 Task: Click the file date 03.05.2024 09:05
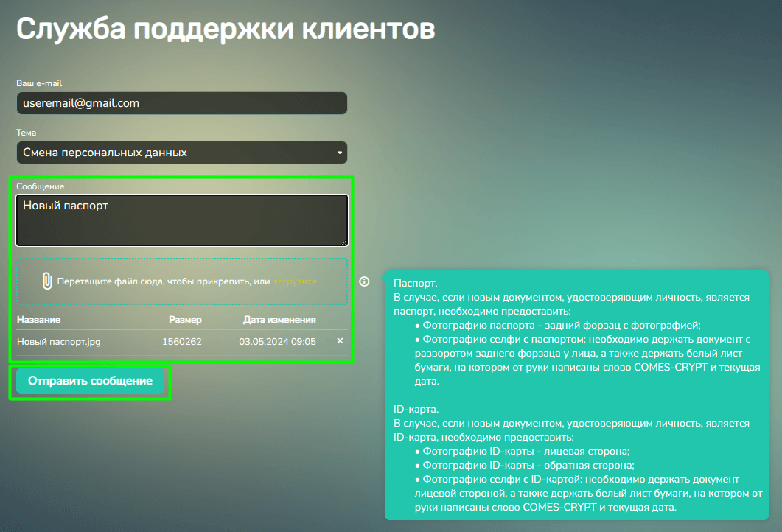point(277,342)
